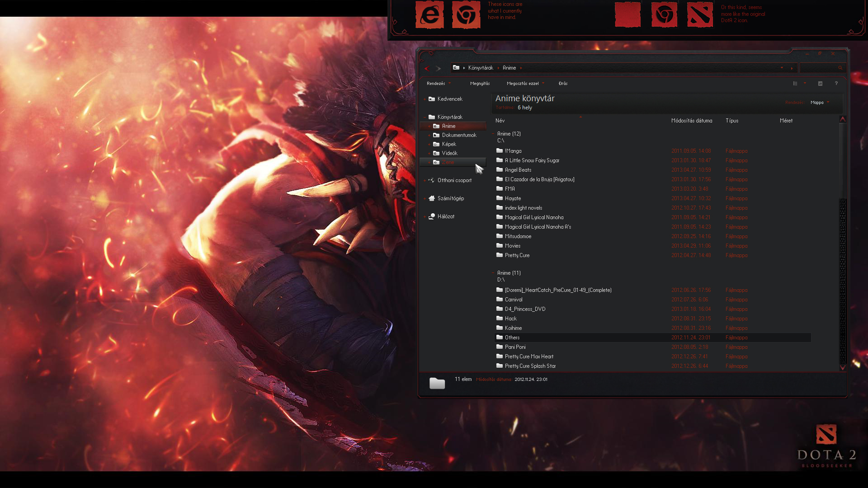Select the Hálózat network icon in sidebar
868x488 pixels.
(431, 216)
